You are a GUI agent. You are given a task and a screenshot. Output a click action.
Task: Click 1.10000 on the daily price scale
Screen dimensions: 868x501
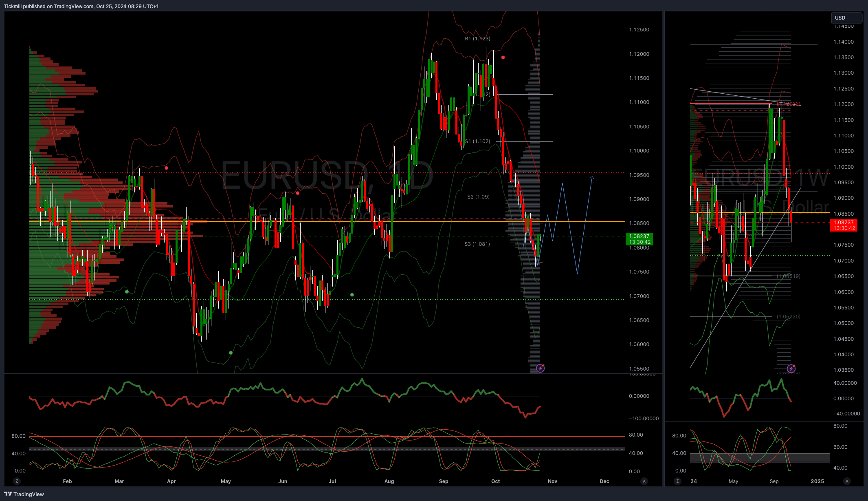[x=639, y=151]
